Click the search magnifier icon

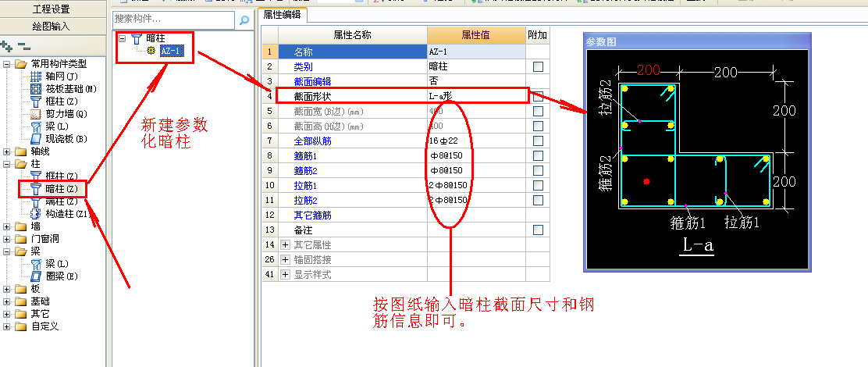point(244,20)
